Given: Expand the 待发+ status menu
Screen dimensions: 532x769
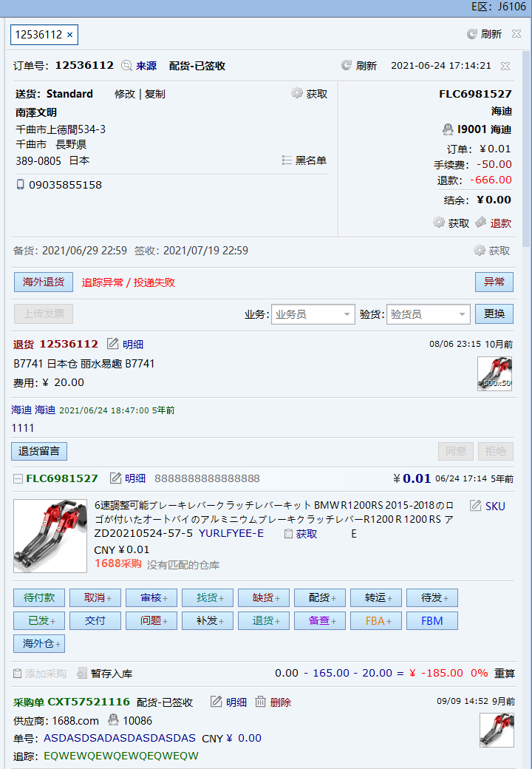Looking at the screenshot, I should (432, 598).
